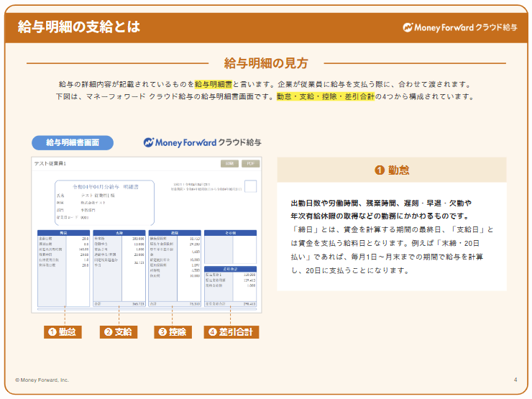Click the ❶勤怠 orange label under payslip
The image size is (532, 399).
click(63, 332)
